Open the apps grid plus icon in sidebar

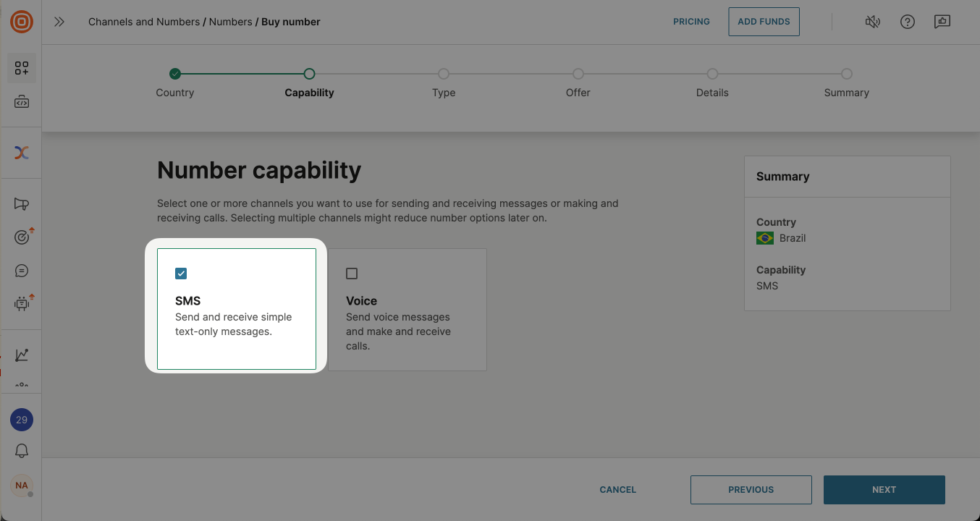[x=22, y=68]
